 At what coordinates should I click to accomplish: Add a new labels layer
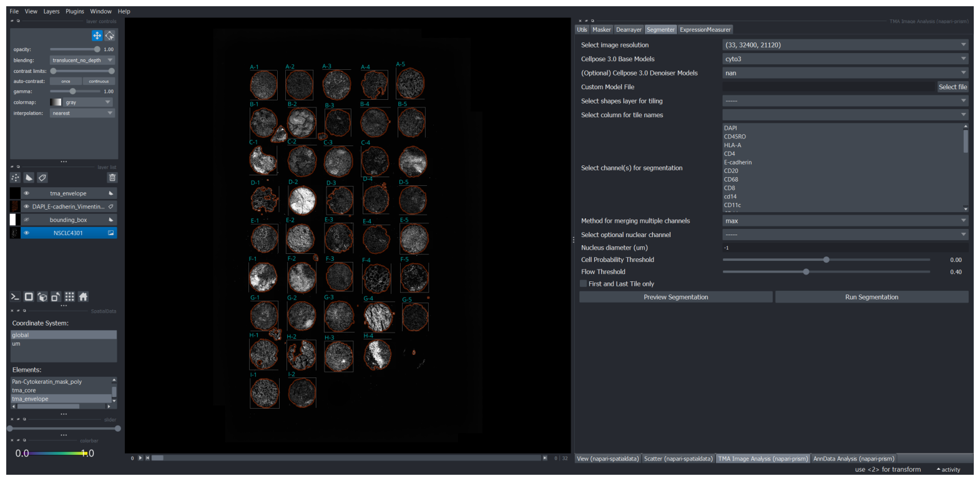[x=42, y=178]
